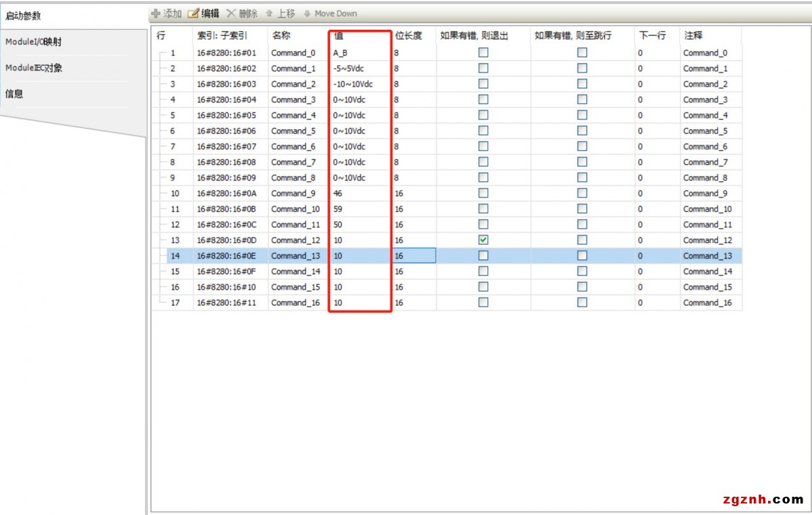Uncheck exit-on-error checkbox for Command_12
The width and height of the screenshot is (812, 515).
pos(483,240)
